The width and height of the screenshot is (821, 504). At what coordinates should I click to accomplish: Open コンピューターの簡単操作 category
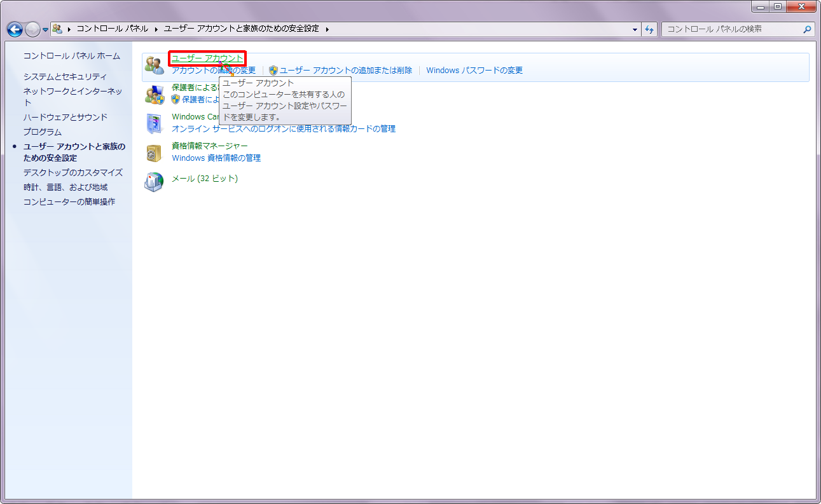point(69,202)
